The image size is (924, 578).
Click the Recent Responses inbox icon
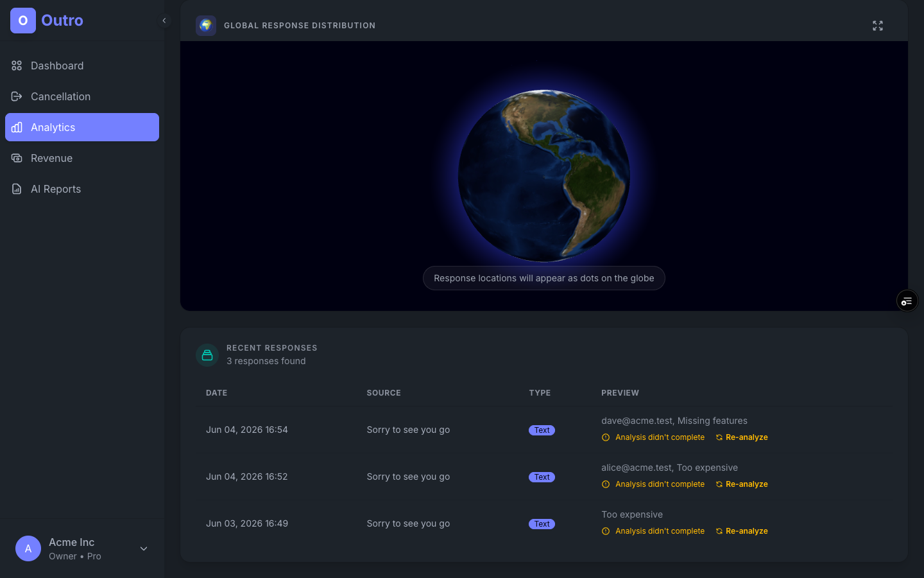tap(207, 355)
